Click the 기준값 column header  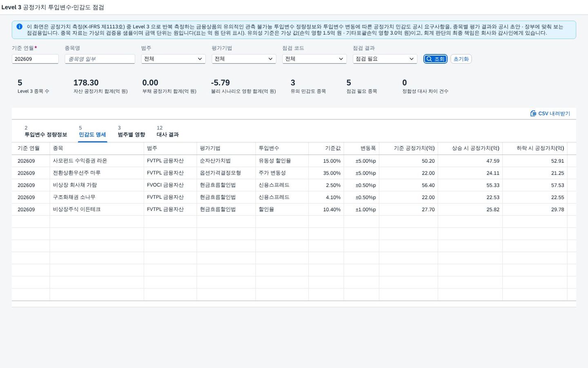pyautogui.click(x=326, y=148)
